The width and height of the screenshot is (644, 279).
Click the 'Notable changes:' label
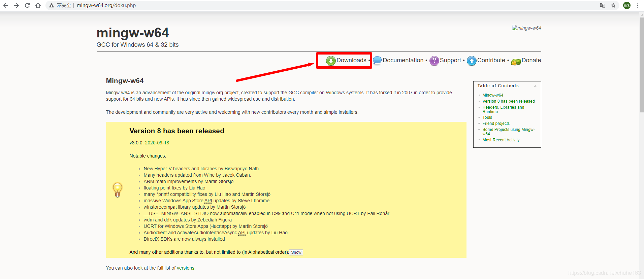[x=148, y=156]
